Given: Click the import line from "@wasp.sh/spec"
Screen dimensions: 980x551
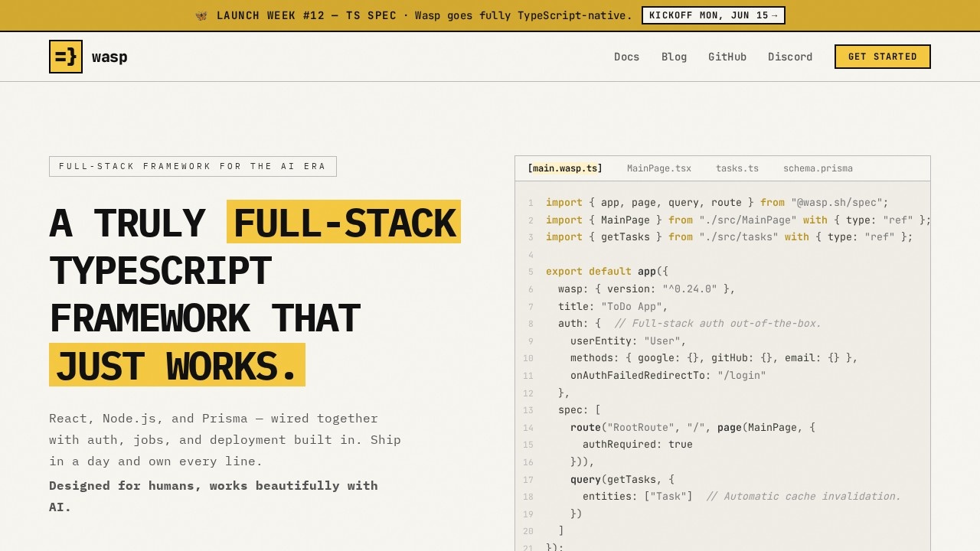Looking at the screenshot, I should pyautogui.click(x=717, y=203).
